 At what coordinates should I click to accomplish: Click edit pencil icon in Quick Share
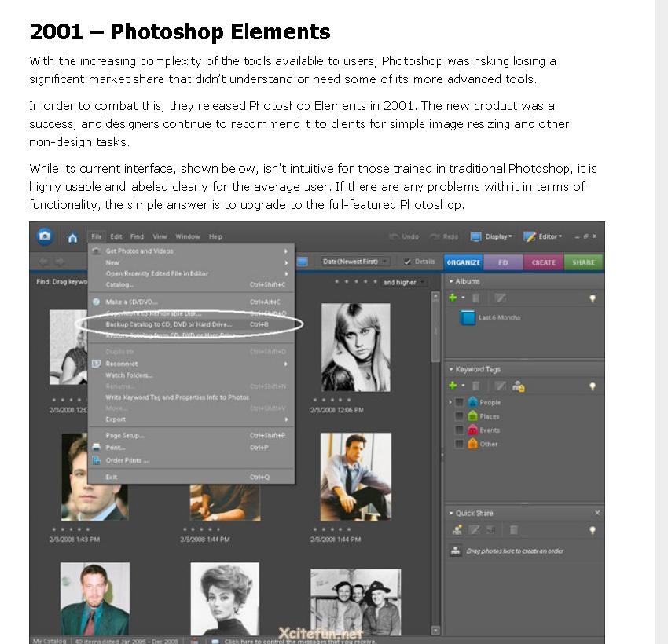(x=474, y=529)
